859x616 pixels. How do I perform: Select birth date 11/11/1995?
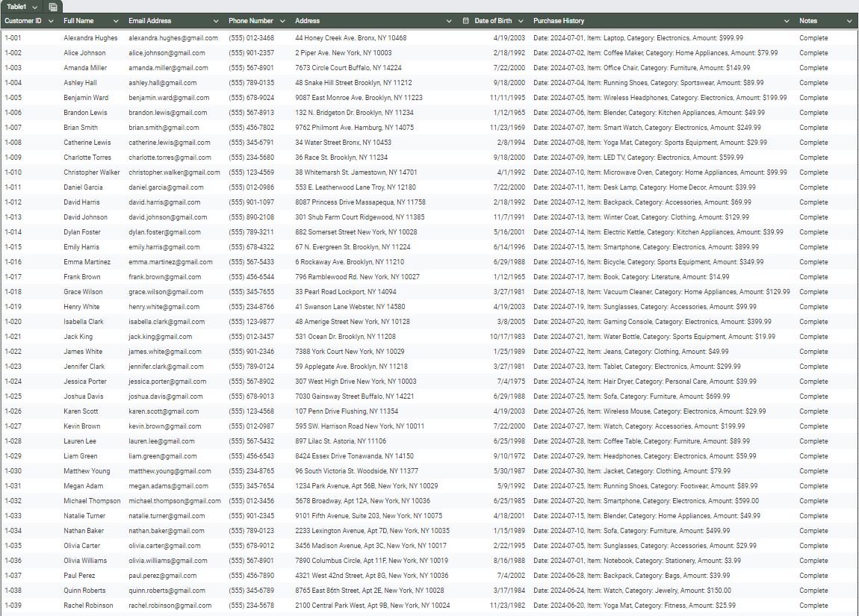[x=507, y=98]
